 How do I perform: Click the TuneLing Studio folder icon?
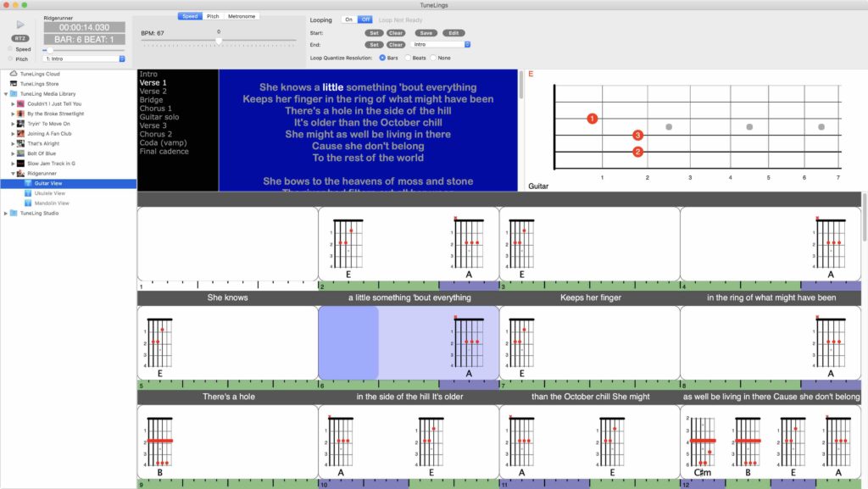[x=14, y=213]
